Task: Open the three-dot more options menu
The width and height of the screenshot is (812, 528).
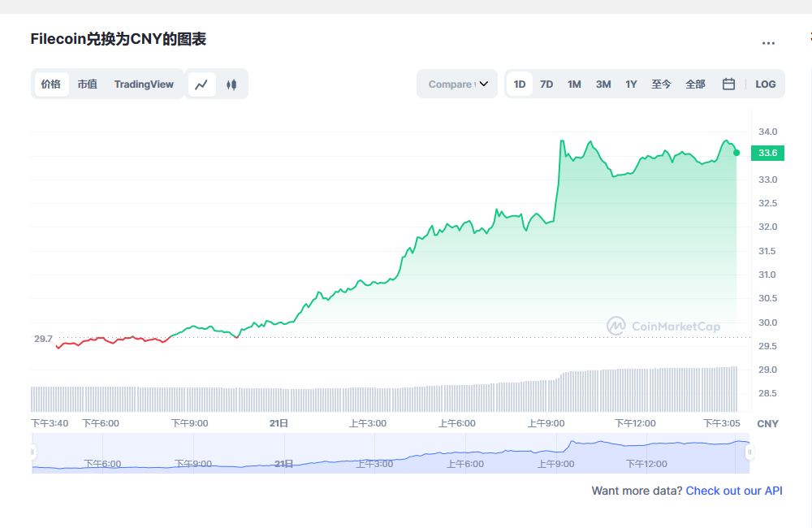Action: coord(768,43)
